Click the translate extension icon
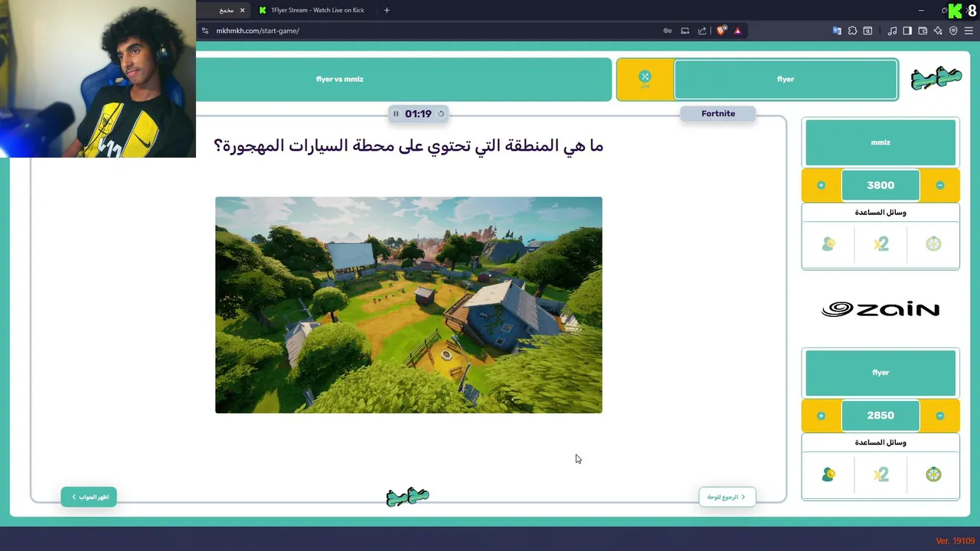 pos(837,31)
